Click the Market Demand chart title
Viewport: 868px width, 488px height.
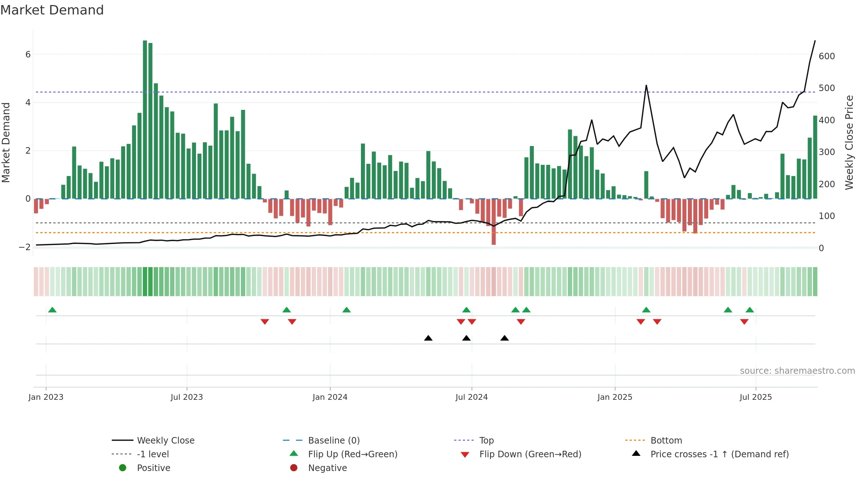coord(52,10)
